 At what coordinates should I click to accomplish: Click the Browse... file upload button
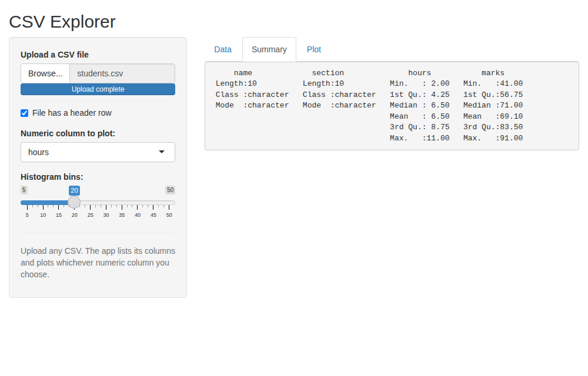click(x=45, y=73)
